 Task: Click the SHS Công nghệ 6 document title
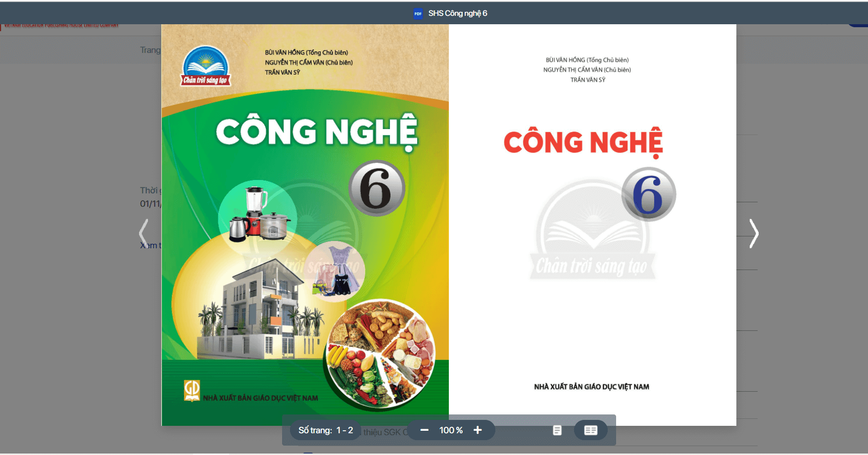pyautogui.click(x=458, y=13)
